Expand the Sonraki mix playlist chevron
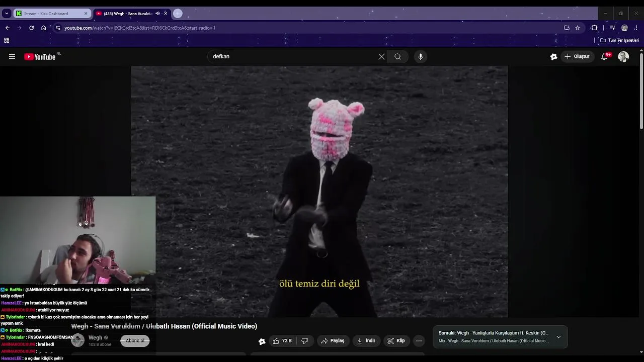644x362 pixels. 558,337
